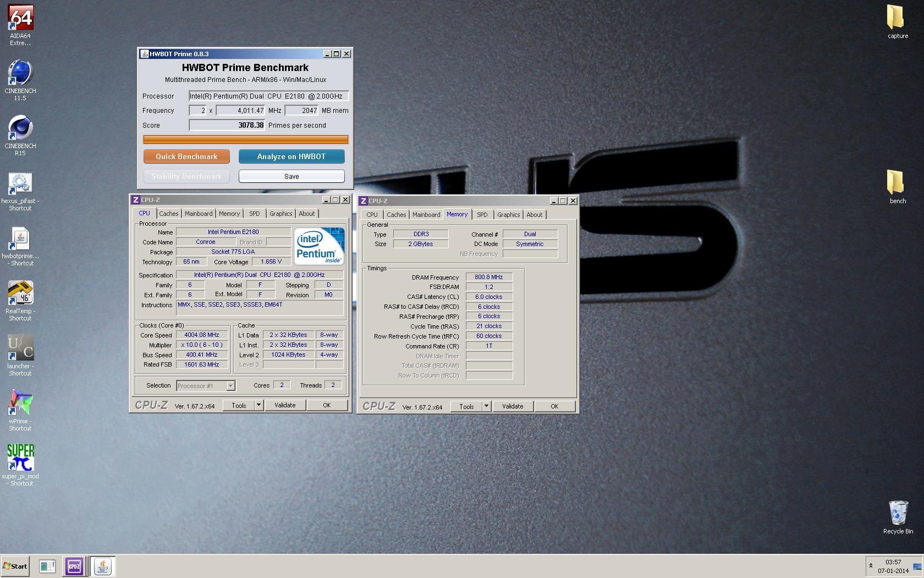Click OK in right CPU-Z window
Image resolution: width=924 pixels, height=578 pixels.
pos(554,406)
